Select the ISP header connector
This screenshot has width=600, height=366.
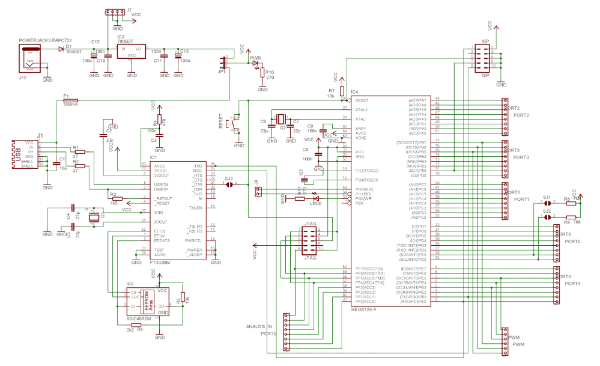482,58
